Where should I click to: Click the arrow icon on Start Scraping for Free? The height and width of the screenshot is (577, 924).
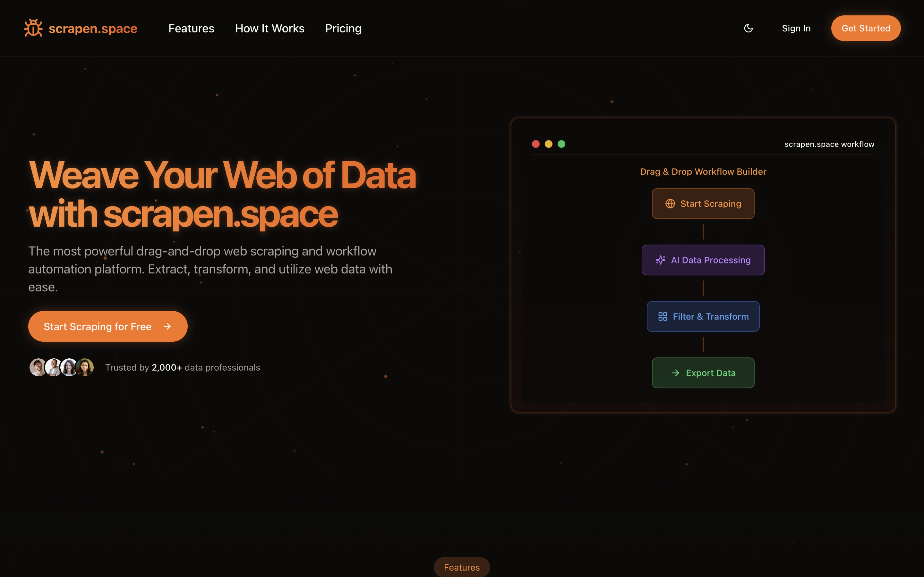[x=167, y=326]
